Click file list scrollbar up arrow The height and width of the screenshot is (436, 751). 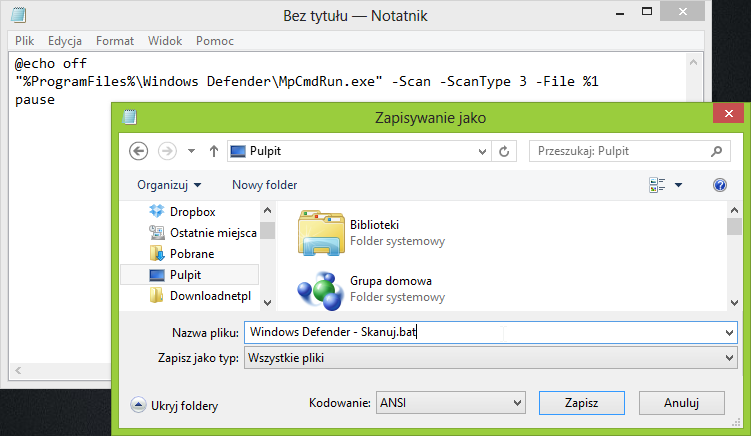tap(734, 210)
